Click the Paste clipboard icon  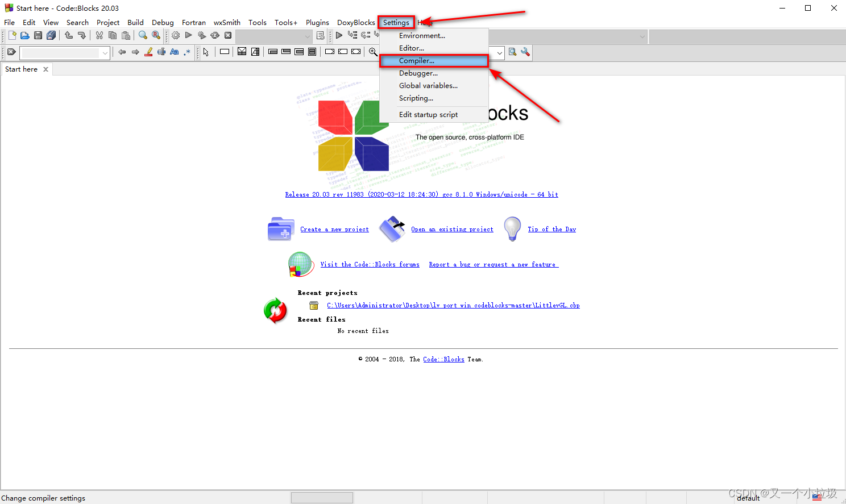click(126, 35)
